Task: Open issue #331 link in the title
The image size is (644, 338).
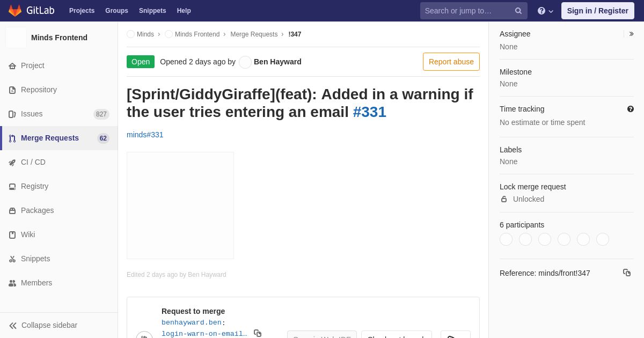Action: tap(370, 112)
